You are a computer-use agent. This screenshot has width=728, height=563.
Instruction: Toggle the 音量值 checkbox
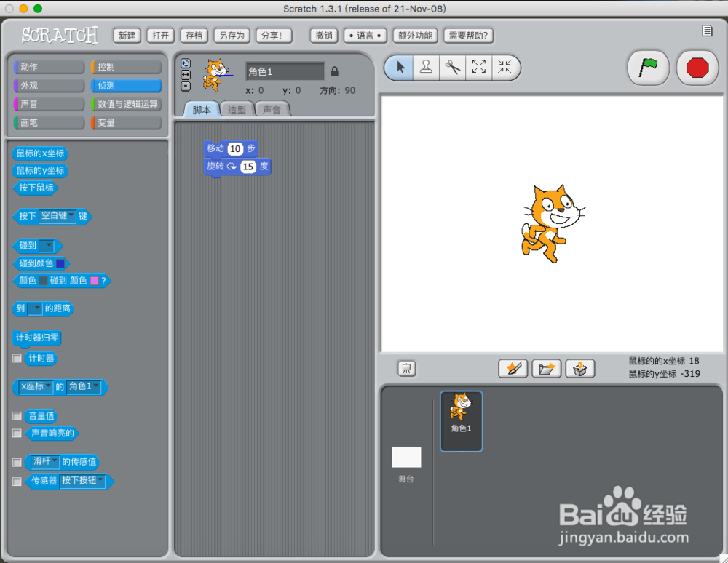click(17, 416)
